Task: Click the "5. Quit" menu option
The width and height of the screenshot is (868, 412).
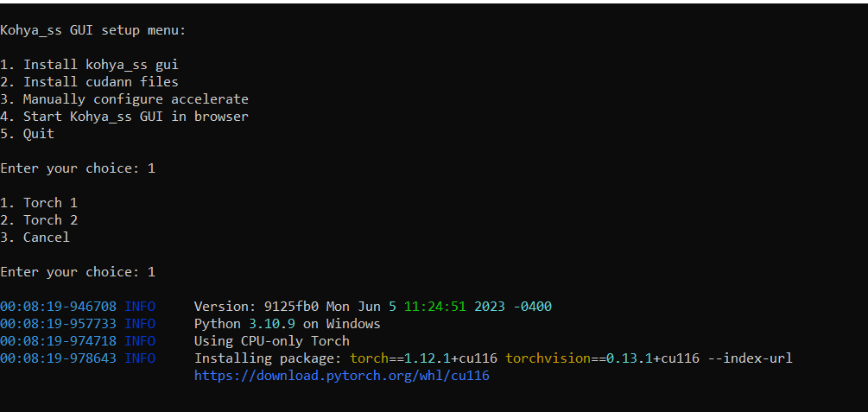Action: click(x=28, y=134)
